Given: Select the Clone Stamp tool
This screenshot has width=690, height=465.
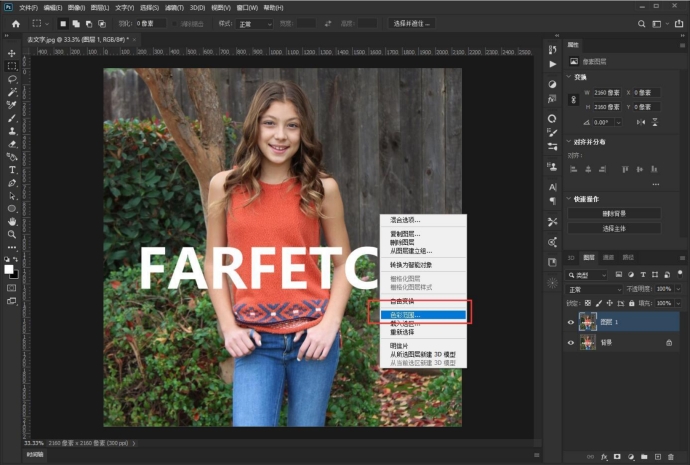Looking at the screenshot, I should point(12,131).
